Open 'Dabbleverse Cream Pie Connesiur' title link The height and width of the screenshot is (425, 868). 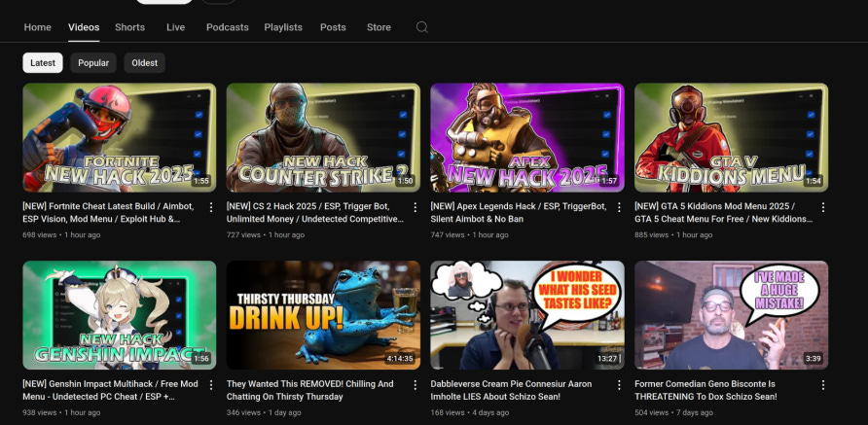click(x=511, y=390)
